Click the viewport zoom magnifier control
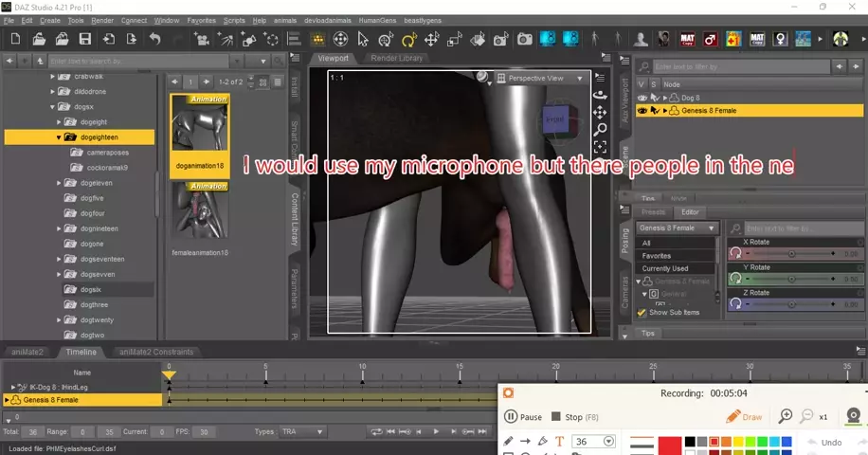The height and width of the screenshot is (455, 868). coord(600,130)
